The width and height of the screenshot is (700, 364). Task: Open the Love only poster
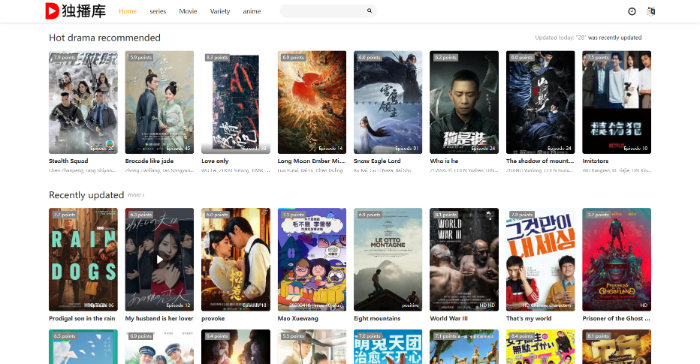pos(236,102)
